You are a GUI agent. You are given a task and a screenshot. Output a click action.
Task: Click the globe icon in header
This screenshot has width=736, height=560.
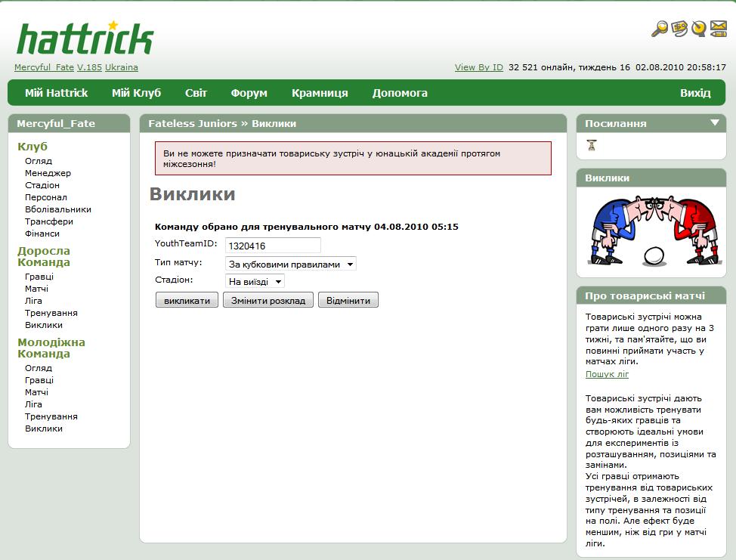click(698, 29)
